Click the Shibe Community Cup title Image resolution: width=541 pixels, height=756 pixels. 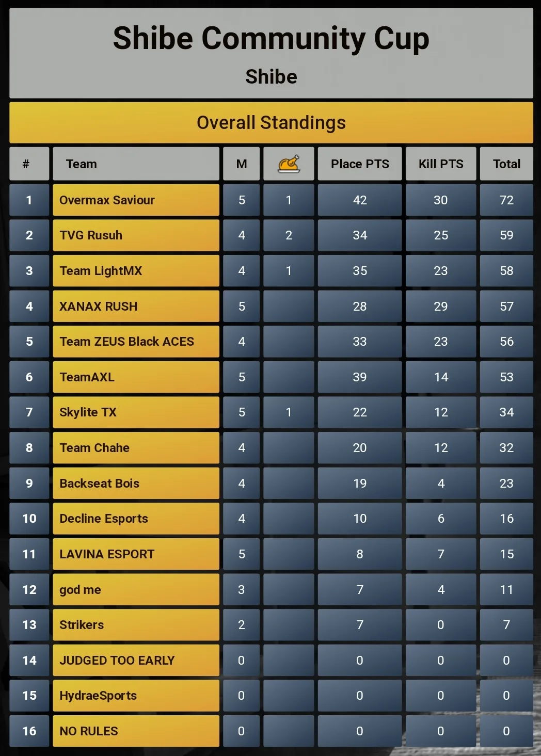pyautogui.click(x=271, y=39)
